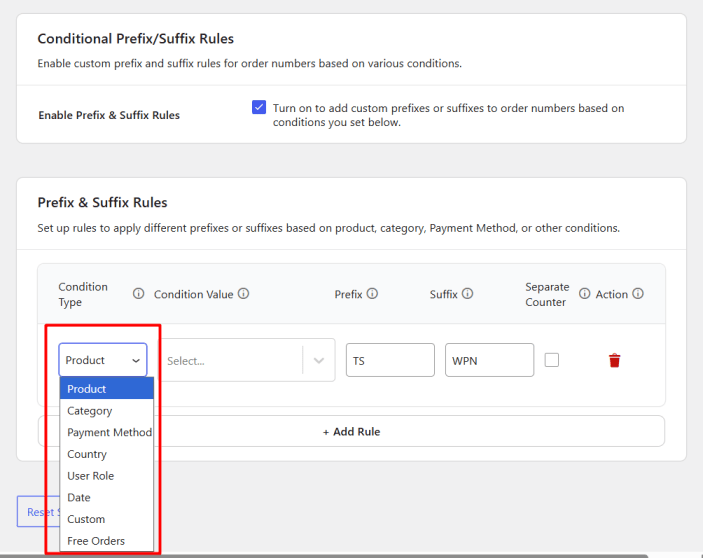Choose Category from the dropdown list

coord(107,411)
